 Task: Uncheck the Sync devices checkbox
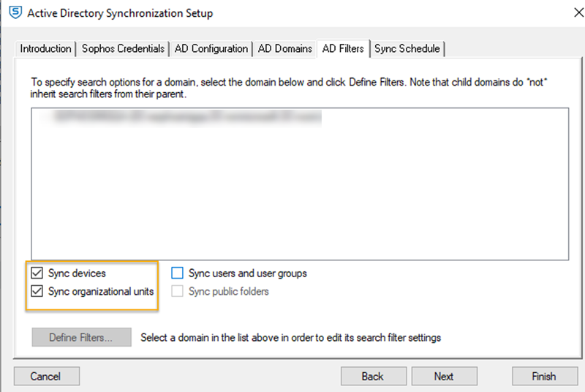pos(37,274)
